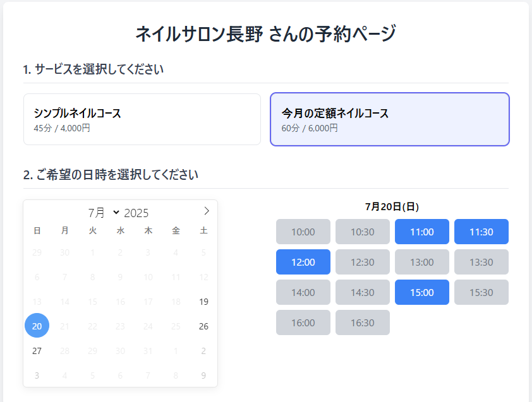This screenshot has height=402, width=532.
Task: Select the 10:00 time slot
Action: pos(303,232)
